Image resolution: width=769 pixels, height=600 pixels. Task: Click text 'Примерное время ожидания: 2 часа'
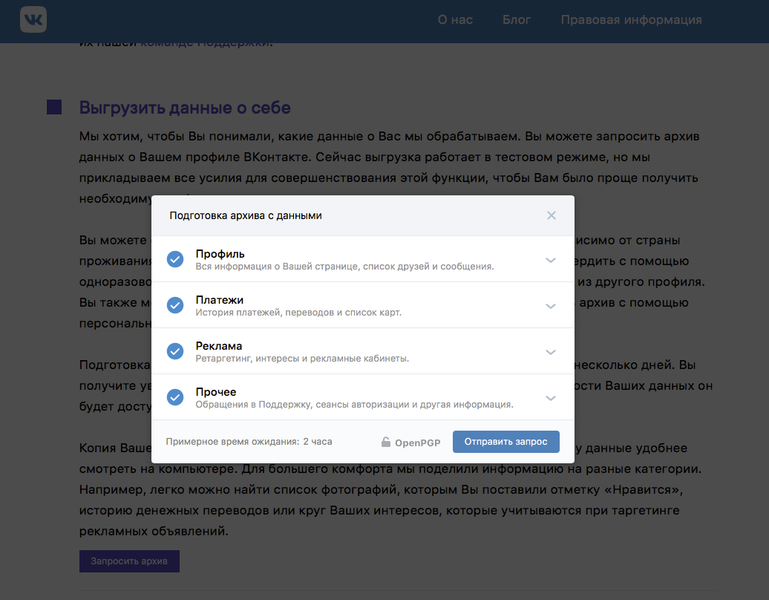click(249, 442)
